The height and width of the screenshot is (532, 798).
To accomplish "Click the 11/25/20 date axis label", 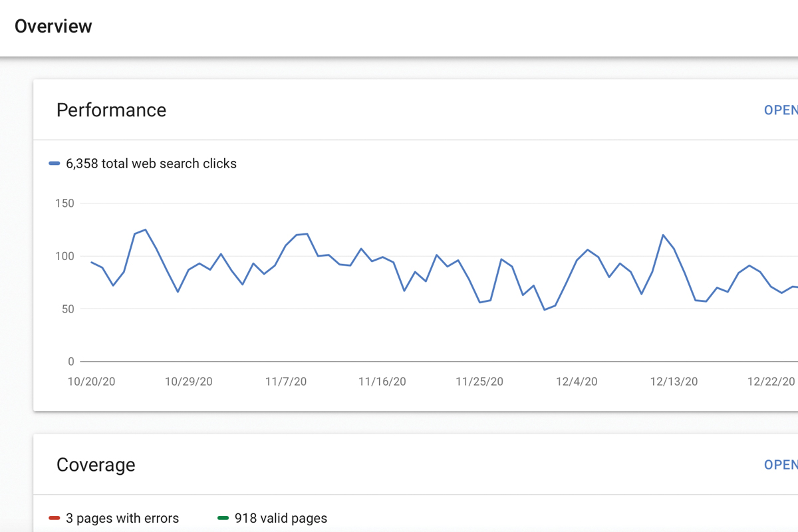I will 479,382.
